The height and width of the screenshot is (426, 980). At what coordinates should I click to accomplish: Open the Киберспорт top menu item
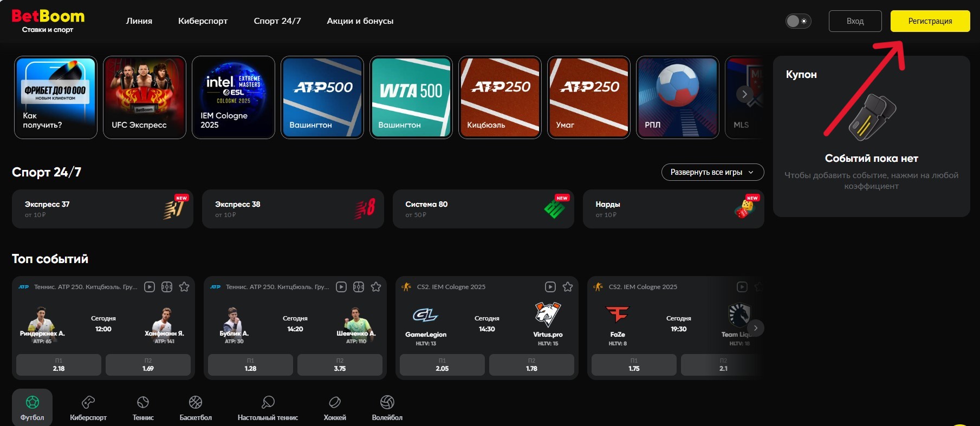203,21
